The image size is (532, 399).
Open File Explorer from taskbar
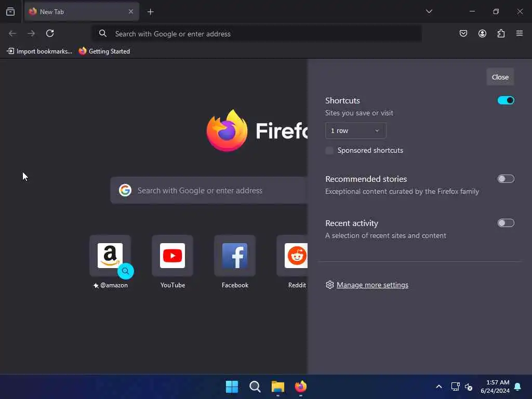tap(277, 387)
